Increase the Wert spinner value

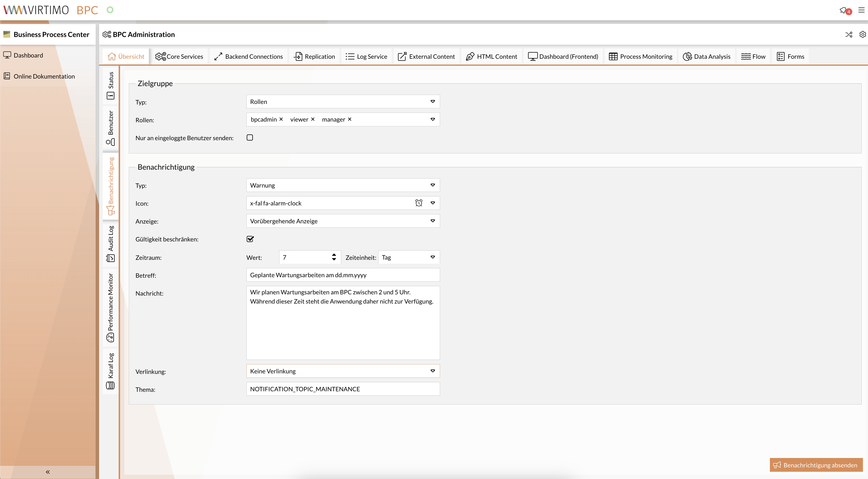click(334, 255)
